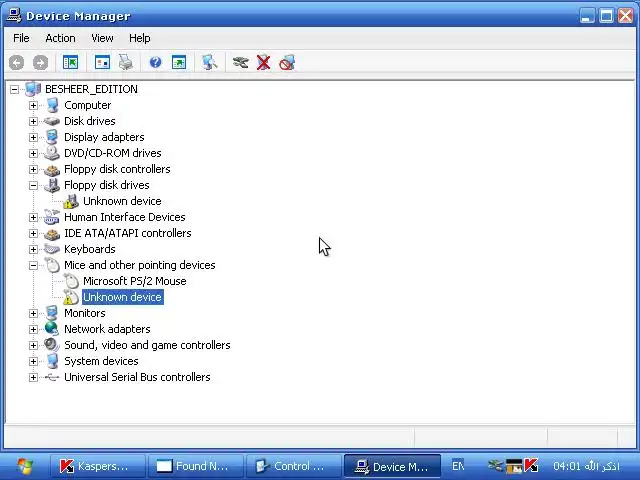Click the Windows Start button

[x=25, y=465]
